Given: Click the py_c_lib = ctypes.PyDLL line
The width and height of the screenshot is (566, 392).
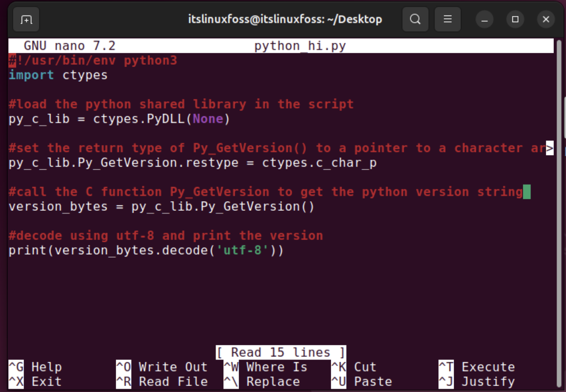Looking at the screenshot, I should coord(119,119).
